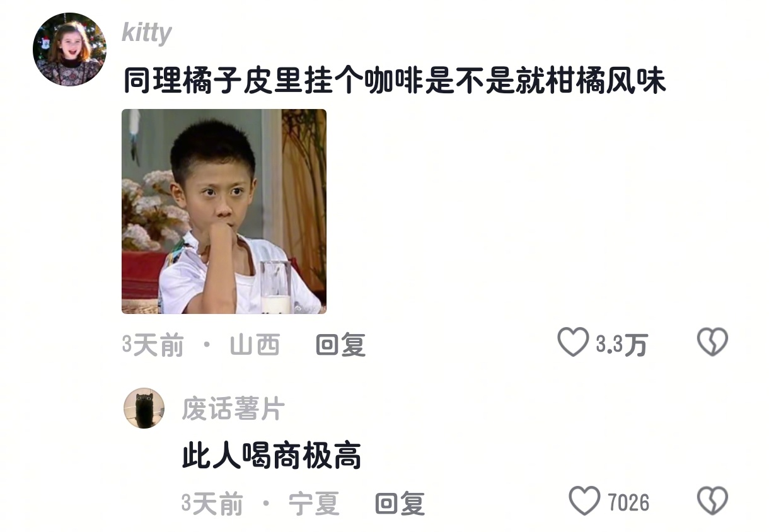The image size is (769, 532).
Task: Tap the glass of milk in the image
Action: coord(275,287)
